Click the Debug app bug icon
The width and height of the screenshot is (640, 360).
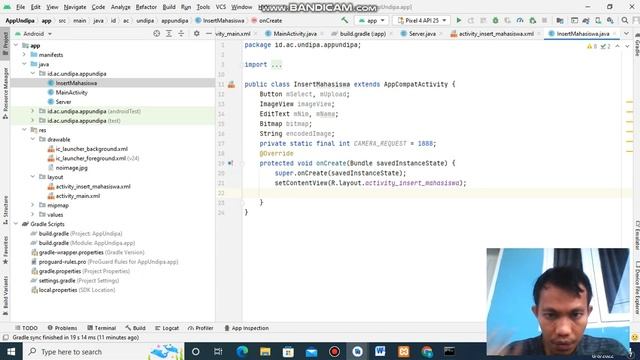coord(495,20)
